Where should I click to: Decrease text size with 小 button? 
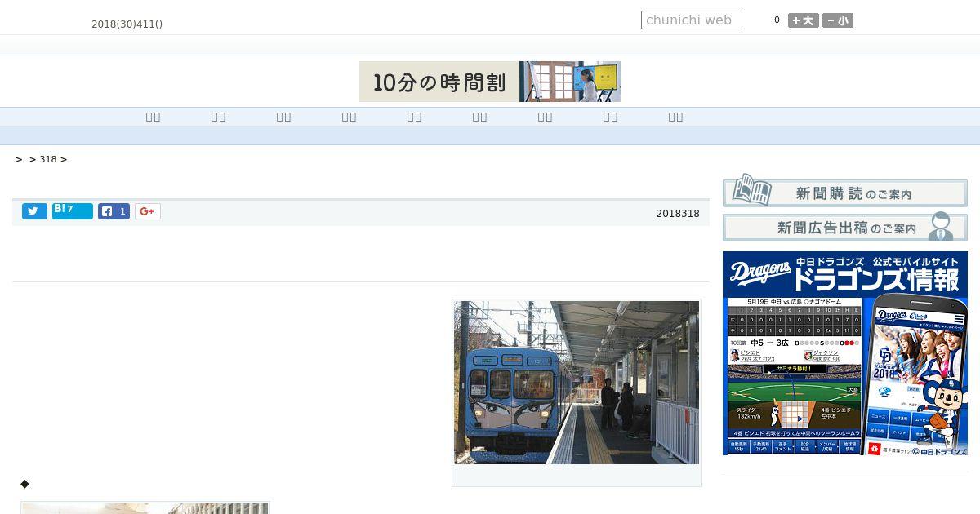click(838, 20)
